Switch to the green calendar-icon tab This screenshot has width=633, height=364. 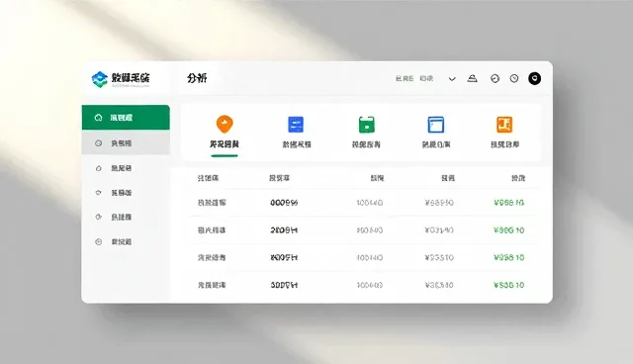(366, 132)
